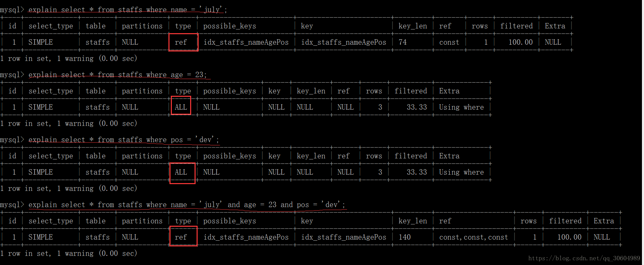This screenshot has height=265, width=644.
Task: Click the first query filtering only name = 'july'
Action: pos(127,9)
